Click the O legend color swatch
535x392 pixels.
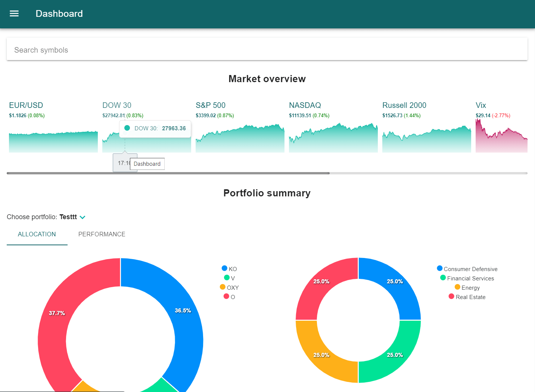226,296
